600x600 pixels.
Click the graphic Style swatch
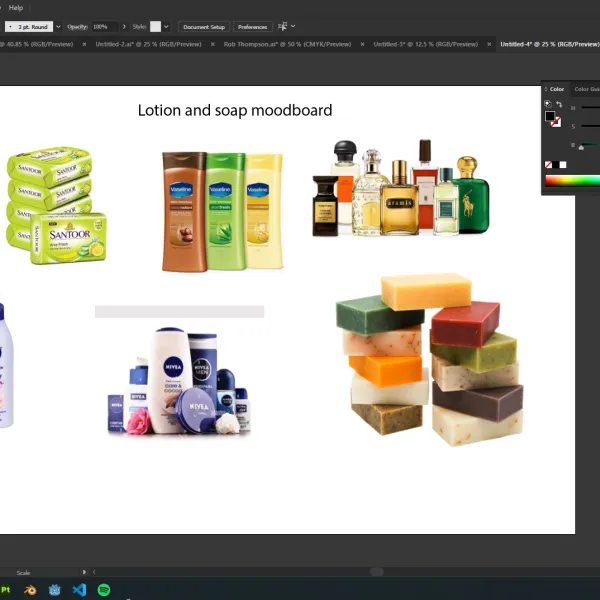(x=155, y=27)
